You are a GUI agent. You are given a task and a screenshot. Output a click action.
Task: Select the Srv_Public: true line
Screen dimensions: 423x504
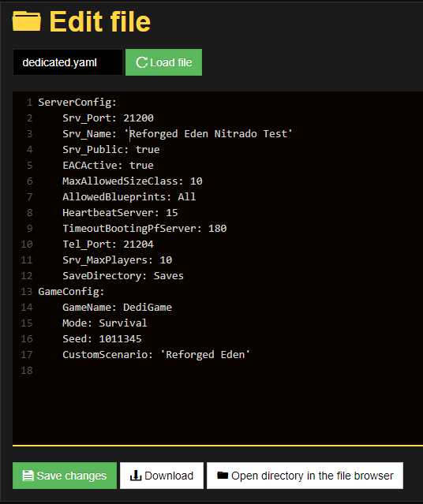click(111, 149)
